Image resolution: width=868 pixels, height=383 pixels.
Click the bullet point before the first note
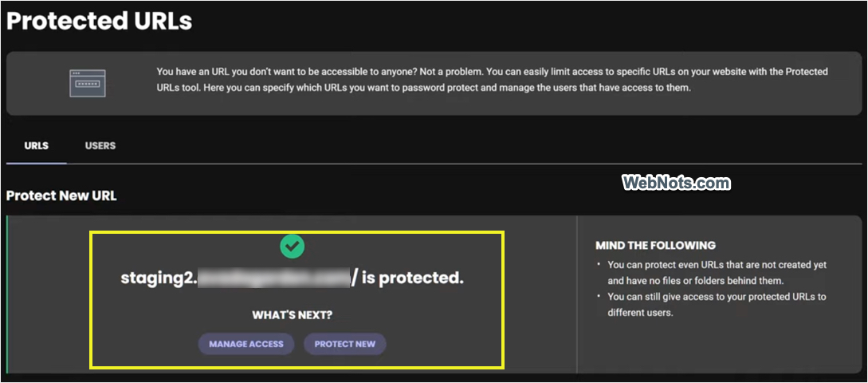[599, 265]
